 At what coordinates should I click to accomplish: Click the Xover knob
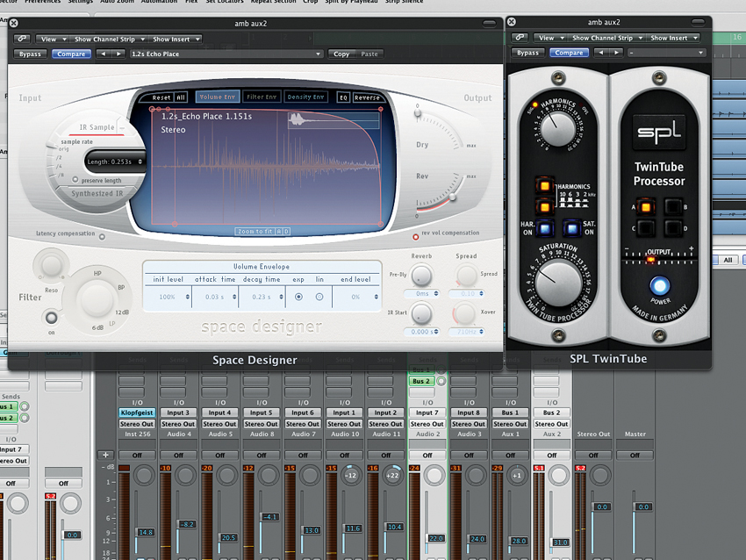(464, 314)
